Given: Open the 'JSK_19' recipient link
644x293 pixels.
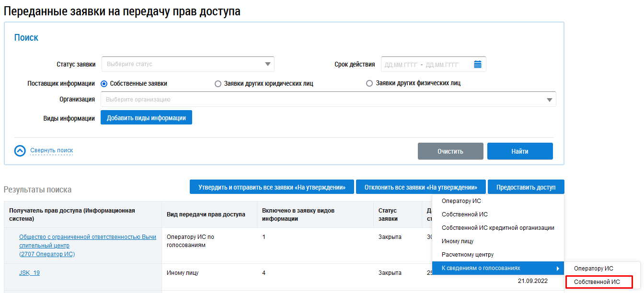Looking at the screenshot, I should point(29,273).
